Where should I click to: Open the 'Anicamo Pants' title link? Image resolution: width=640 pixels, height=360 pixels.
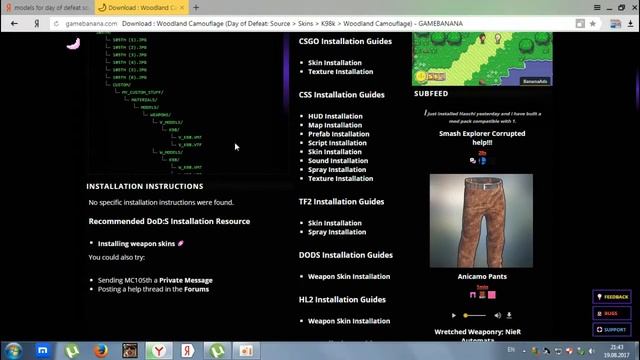[x=482, y=276]
